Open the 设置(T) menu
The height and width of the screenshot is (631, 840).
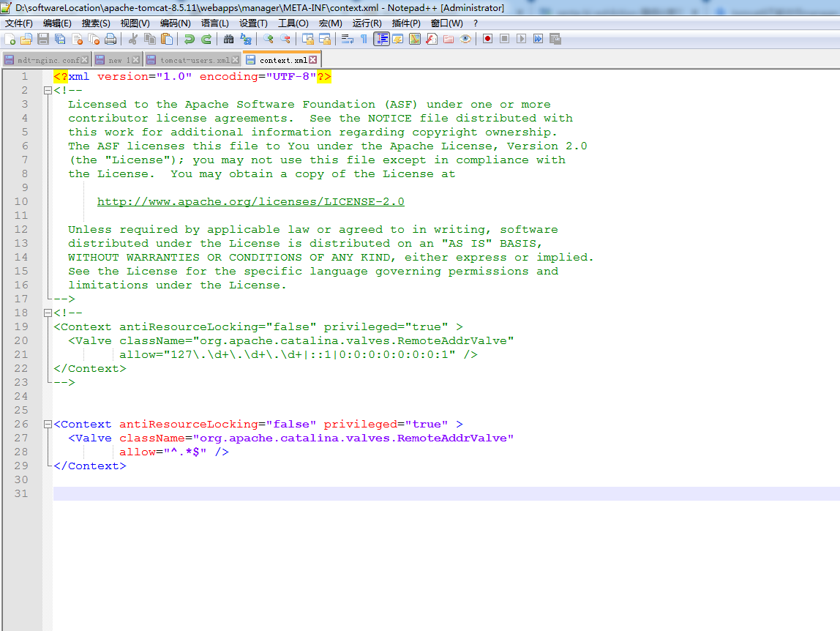(253, 23)
